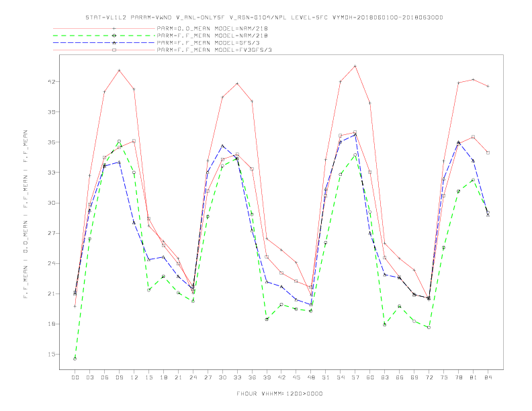
Task: Click x-axis forecast hour label 39
Action: (x=267, y=377)
